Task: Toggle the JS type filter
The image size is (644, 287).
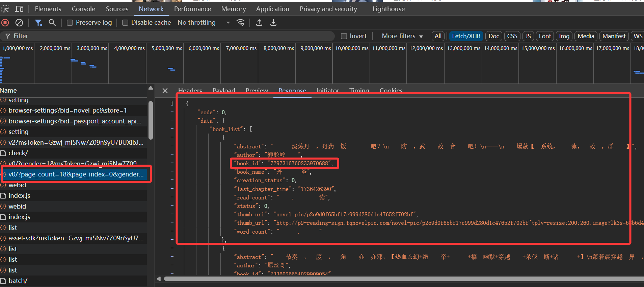Action: [x=528, y=36]
